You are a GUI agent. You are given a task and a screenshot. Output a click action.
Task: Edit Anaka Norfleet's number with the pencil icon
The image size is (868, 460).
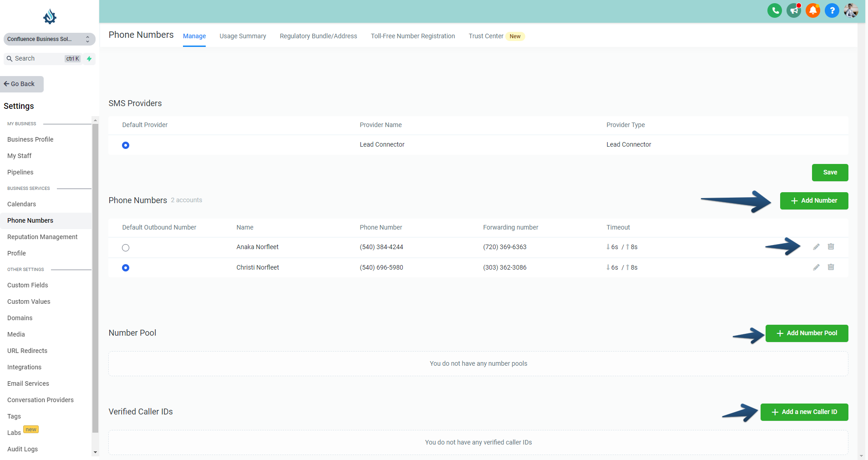pos(816,247)
